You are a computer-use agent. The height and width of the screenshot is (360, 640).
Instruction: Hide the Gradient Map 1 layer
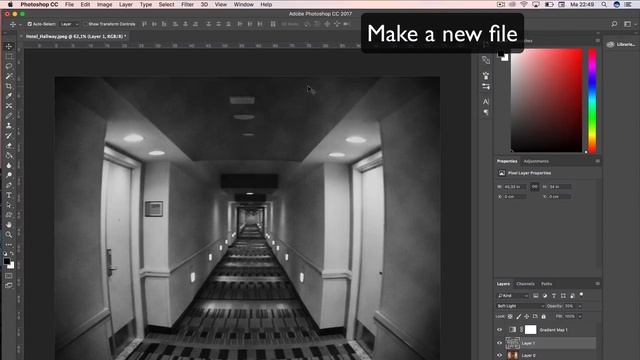(500, 330)
